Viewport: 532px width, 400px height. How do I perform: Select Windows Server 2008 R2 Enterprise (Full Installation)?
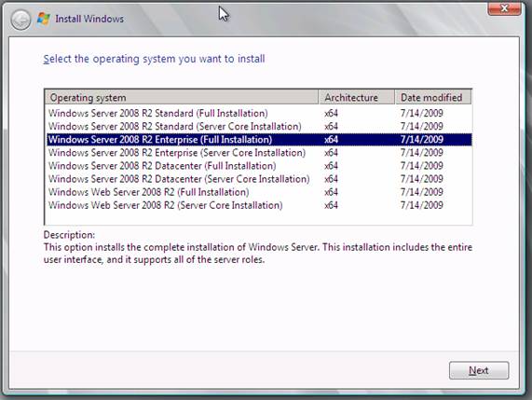pos(258,140)
